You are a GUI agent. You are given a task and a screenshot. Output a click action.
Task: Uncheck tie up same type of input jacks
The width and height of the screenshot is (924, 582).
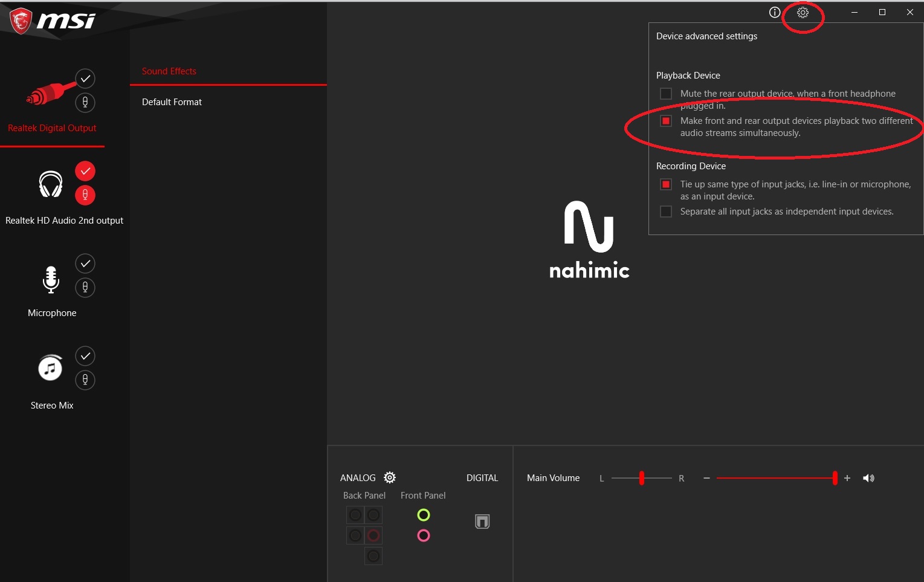pos(666,184)
